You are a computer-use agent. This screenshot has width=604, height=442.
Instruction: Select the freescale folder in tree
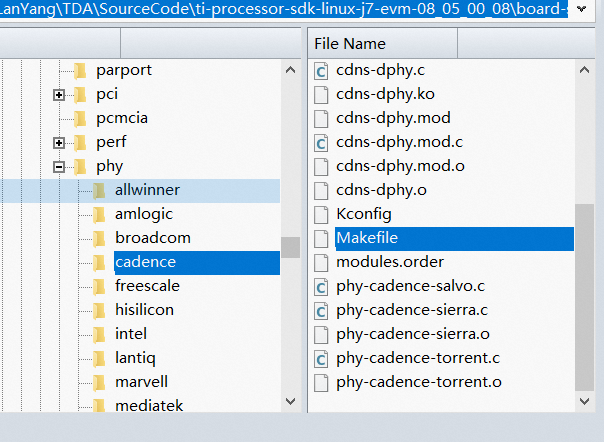pyautogui.click(x=147, y=286)
